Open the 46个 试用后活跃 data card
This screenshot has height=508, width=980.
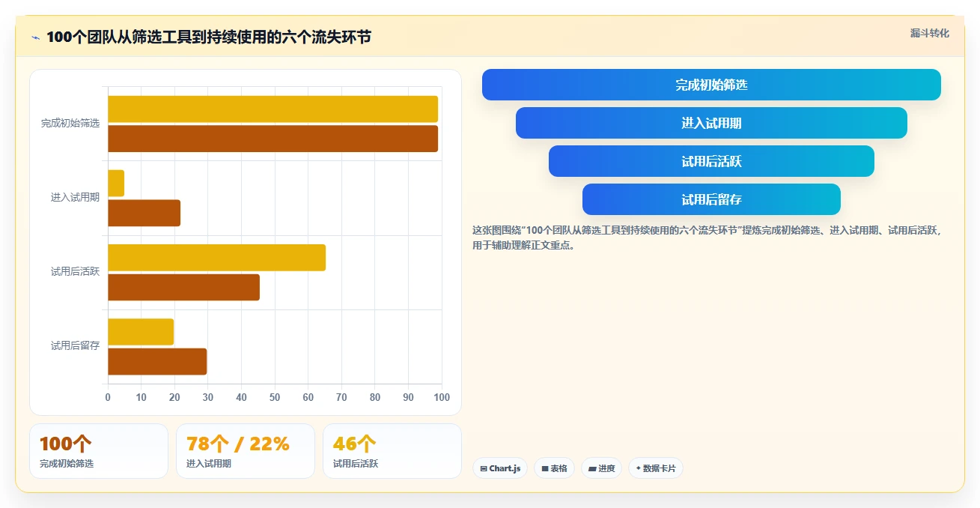coord(392,451)
